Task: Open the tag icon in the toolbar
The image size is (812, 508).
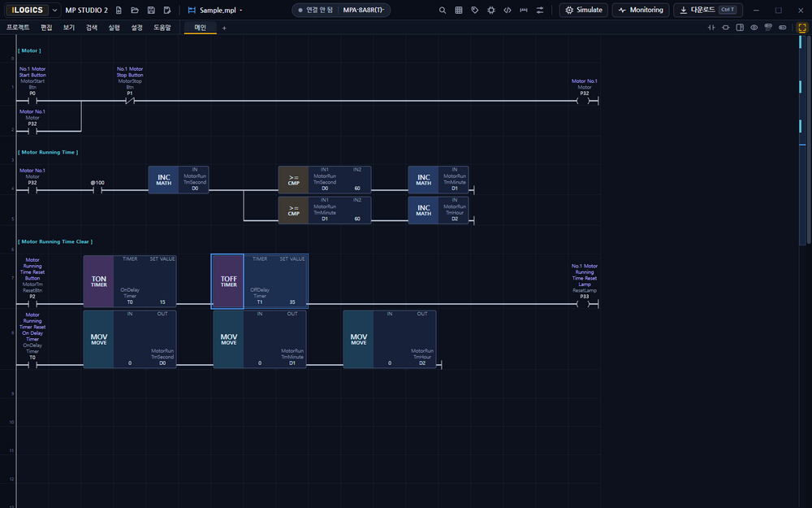Action: (475, 10)
